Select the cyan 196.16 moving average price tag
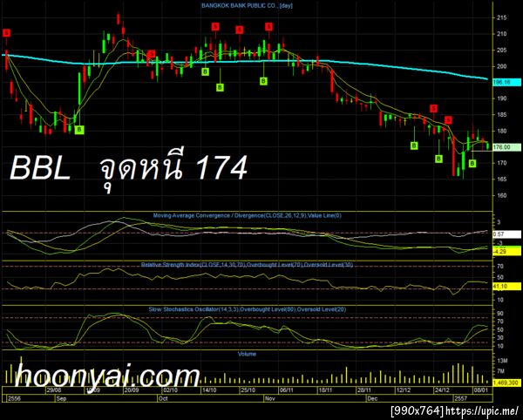 coord(506,82)
